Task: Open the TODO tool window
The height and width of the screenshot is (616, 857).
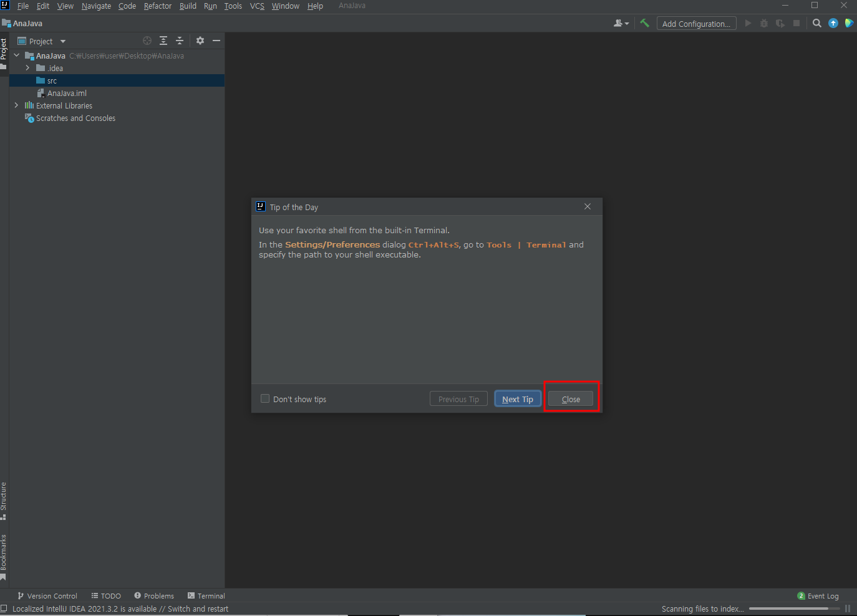Action: point(106,596)
